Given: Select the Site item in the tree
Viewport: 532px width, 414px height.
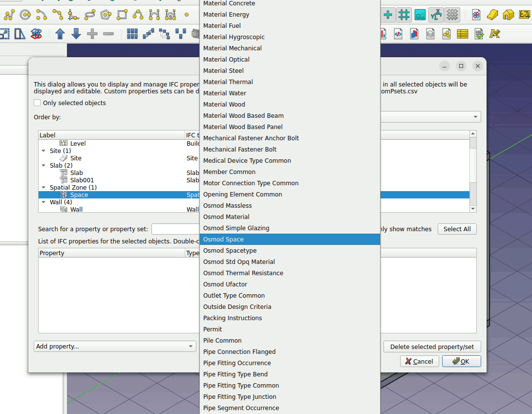Looking at the screenshot, I should coord(76,158).
